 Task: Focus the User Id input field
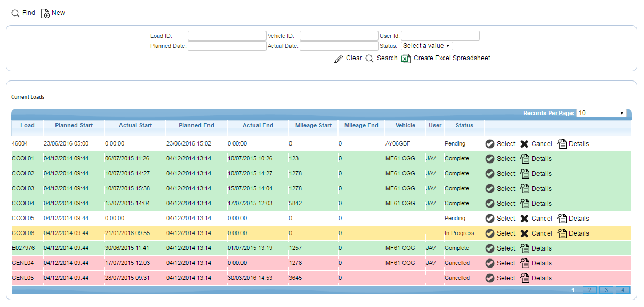pyautogui.click(x=440, y=36)
